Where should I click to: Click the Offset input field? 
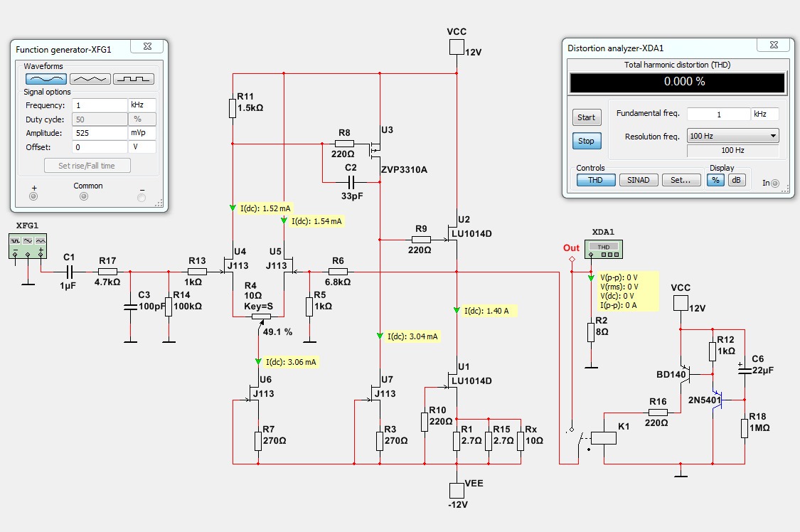[x=99, y=147]
